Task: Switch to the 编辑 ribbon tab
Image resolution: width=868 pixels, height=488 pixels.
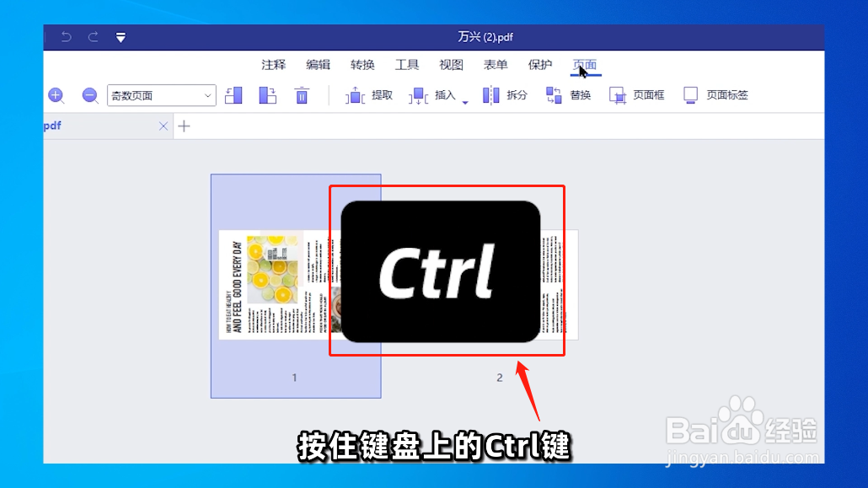Action: click(x=318, y=64)
